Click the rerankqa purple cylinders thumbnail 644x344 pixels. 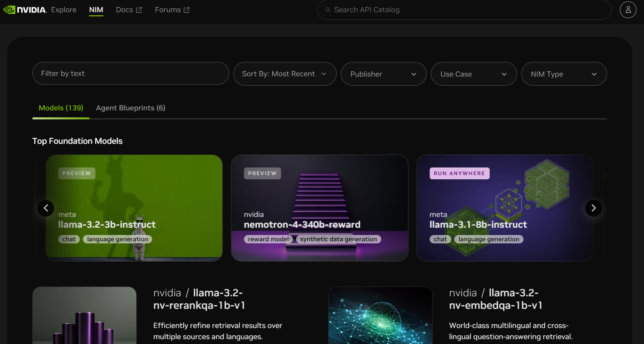click(84, 315)
